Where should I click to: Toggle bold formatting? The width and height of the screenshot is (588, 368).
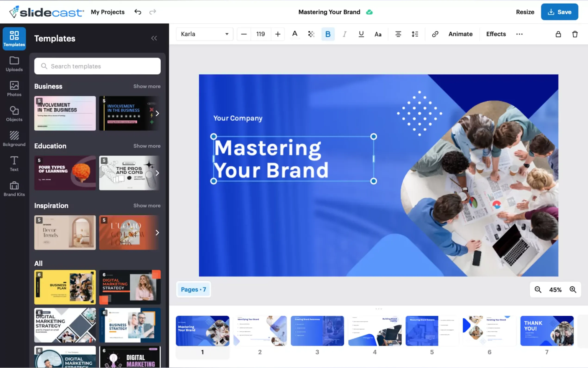coord(328,34)
